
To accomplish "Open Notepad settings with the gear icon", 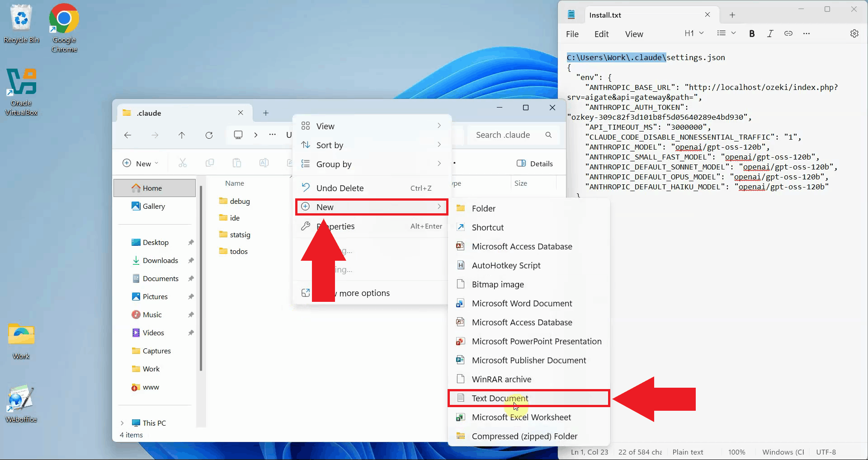I will [854, 33].
